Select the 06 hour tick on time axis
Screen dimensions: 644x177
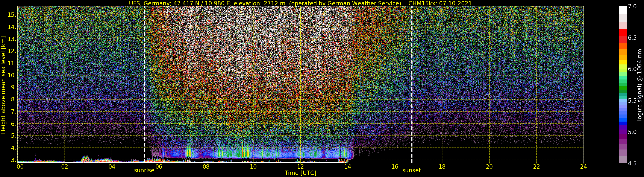coord(159,166)
